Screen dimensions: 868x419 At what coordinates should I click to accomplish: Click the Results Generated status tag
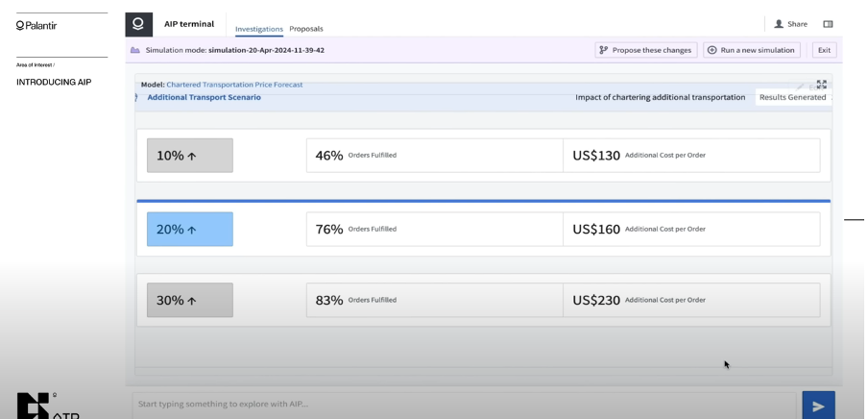[792, 98]
